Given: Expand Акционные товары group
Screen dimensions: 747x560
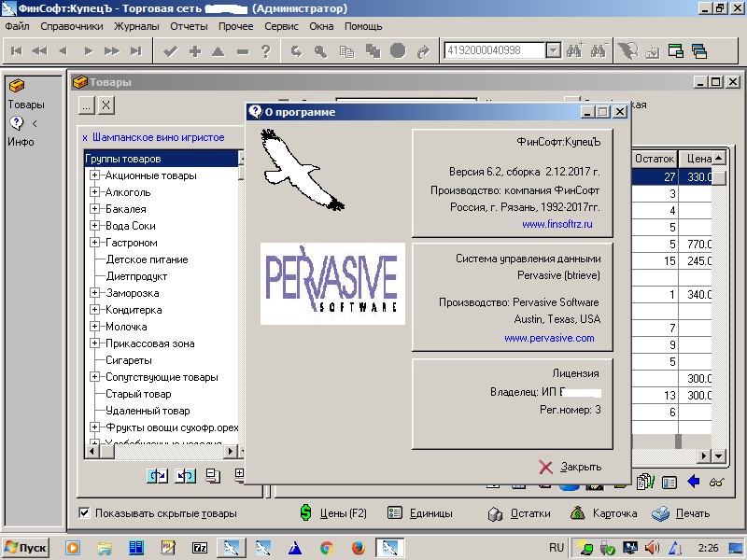Looking at the screenshot, I should (x=94, y=175).
